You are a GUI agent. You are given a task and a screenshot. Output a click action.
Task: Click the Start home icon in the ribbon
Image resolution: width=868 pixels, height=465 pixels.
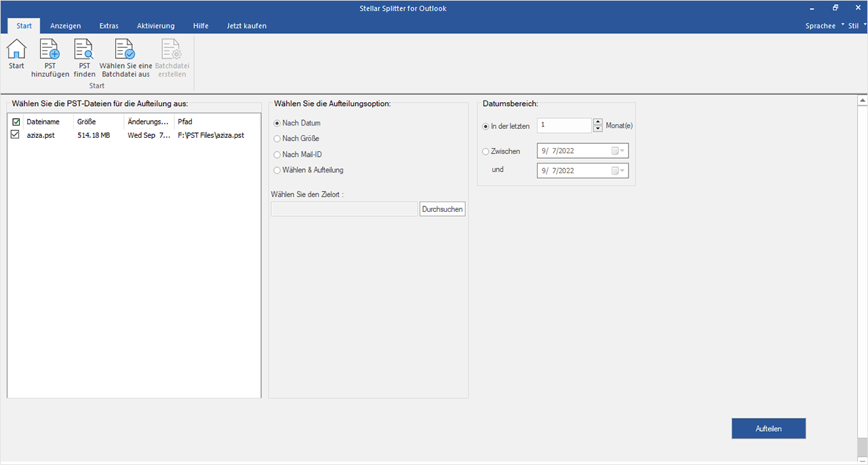pyautogui.click(x=16, y=50)
